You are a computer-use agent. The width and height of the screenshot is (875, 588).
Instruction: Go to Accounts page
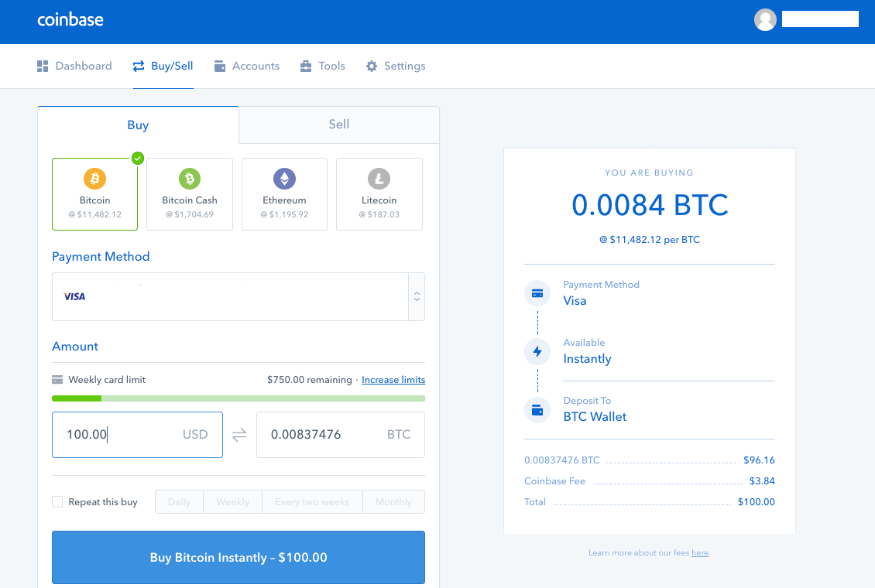247,67
